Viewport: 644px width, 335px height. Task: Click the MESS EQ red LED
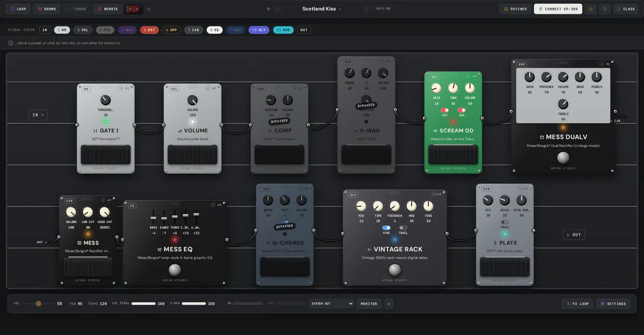coord(175,240)
